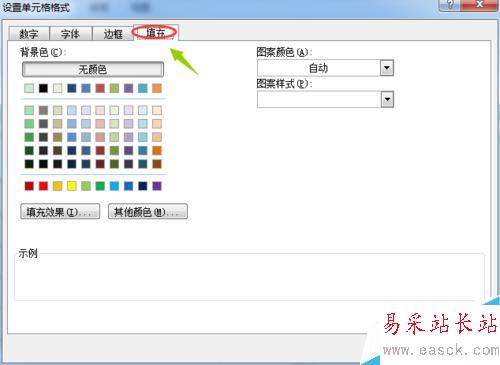The width and height of the screenshot is (500, 365).
Task: Expand the 图案颜色 dropdown arrow
Action: point(387,68)
